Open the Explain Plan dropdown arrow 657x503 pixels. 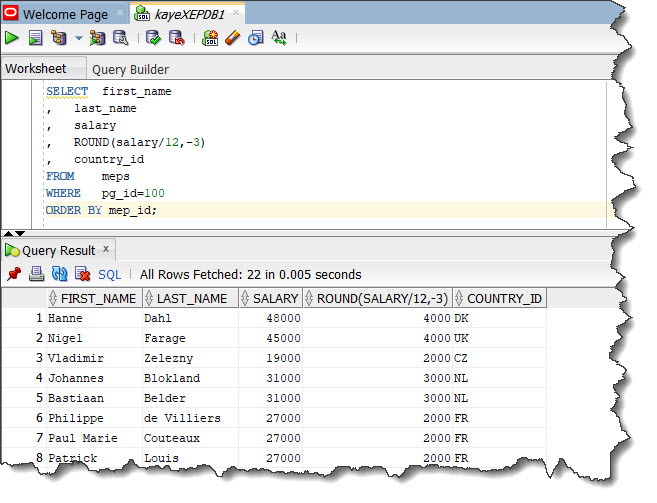(78, 38)
